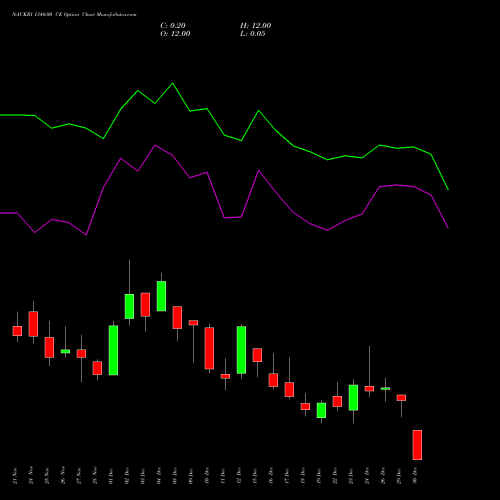Select the green candle for 04 Dec

(161, 296)
